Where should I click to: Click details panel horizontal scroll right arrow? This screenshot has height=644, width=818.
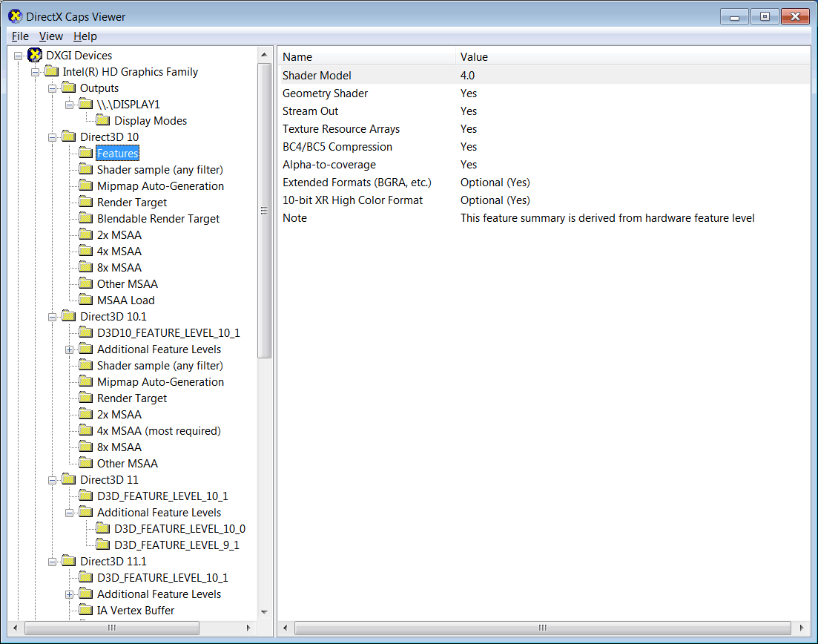coord(802,628)
